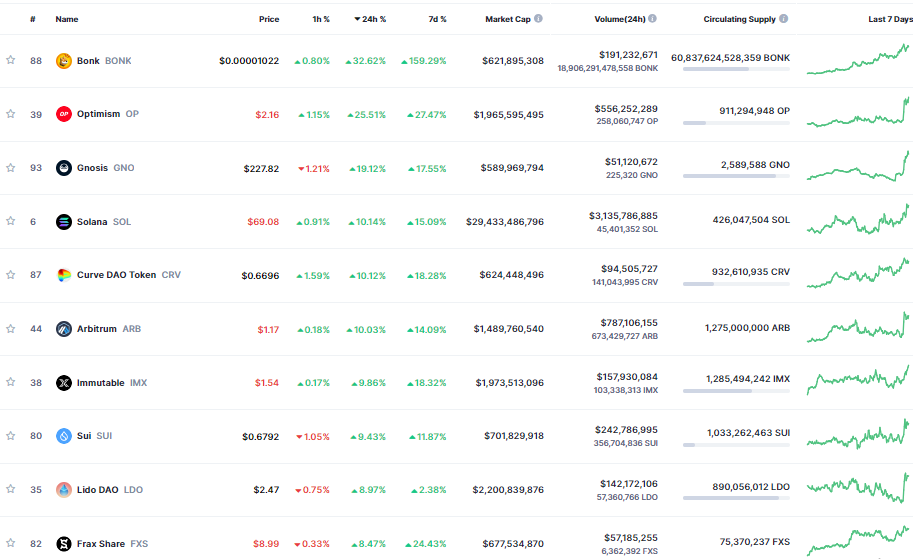The image size is (919, 559).
Task: Sort table by Volume(24h) header
Action: click(620, 19)
